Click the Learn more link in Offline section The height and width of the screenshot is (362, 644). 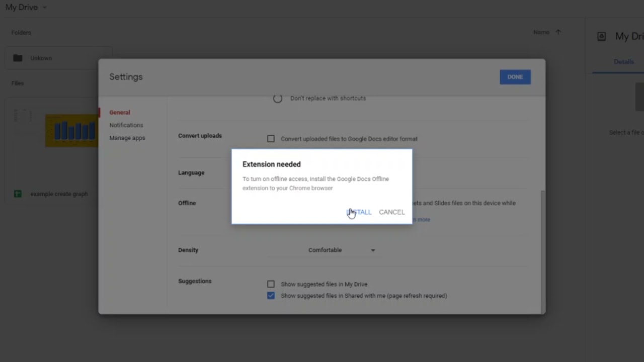(421, 220)
